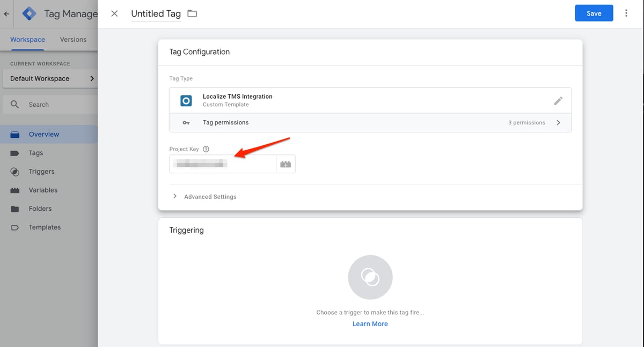Open the three-dot more options menu
644x347 pixels.
[626, 13]
